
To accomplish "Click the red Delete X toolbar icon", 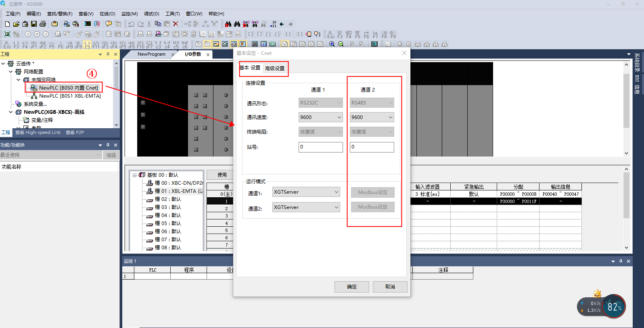I will tap(176, 24).
